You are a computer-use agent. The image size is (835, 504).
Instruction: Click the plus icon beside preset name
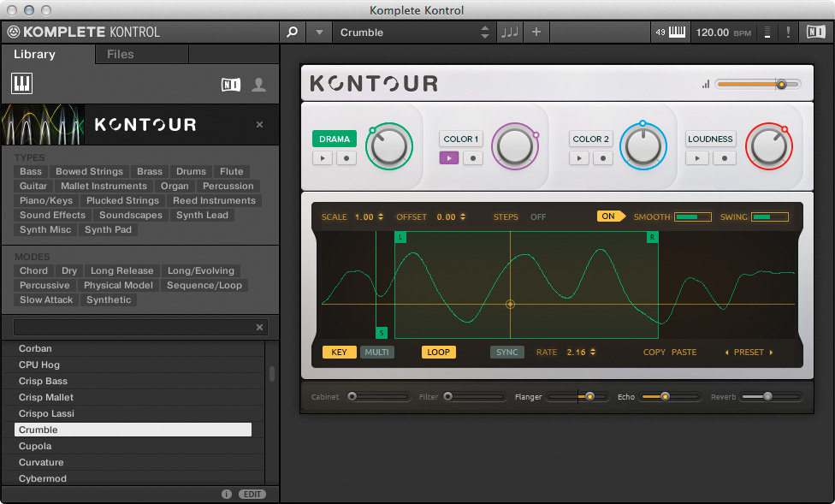pyautogui.click(x=536, y=32)
